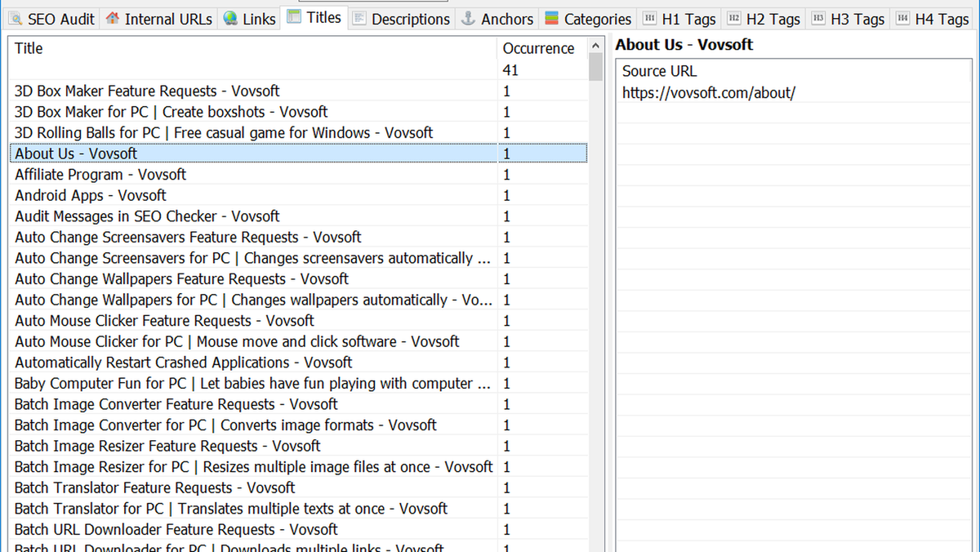The height and width of the screenshot is (552, 980).
Task: Select Auto Change Screensavers Feature Requests row
Action: 298,237
